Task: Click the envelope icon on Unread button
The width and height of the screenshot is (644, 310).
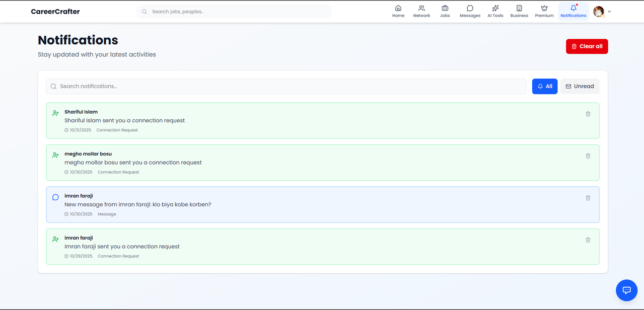Action: point(568,87)
